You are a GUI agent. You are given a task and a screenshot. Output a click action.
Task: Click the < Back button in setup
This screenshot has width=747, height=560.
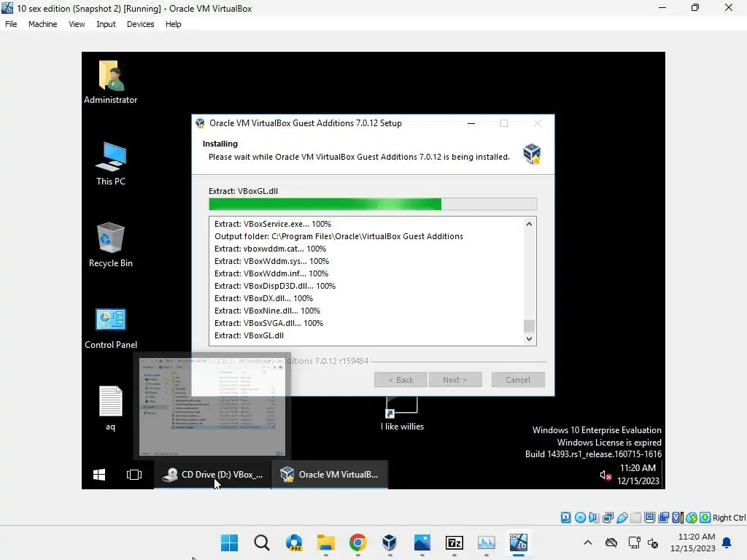[x=400, y=379]
